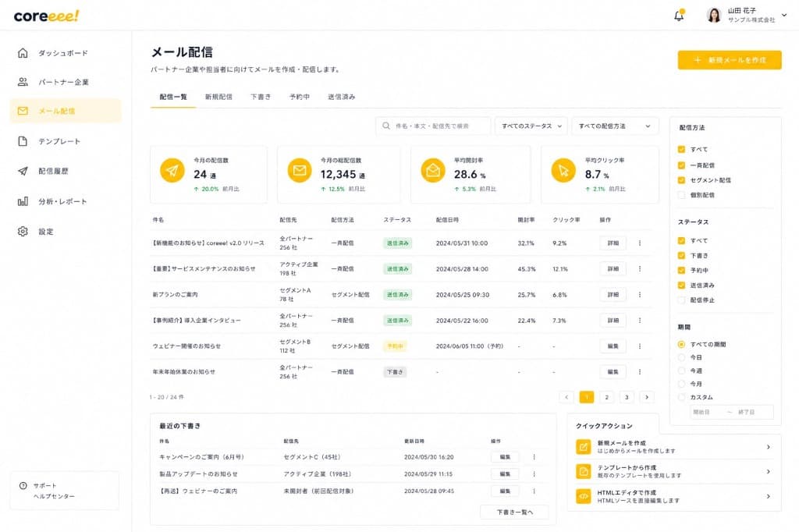This screenshot has height=532, width=799.
Task: Click the テンプレート document icon
Action: coord(23,141)
